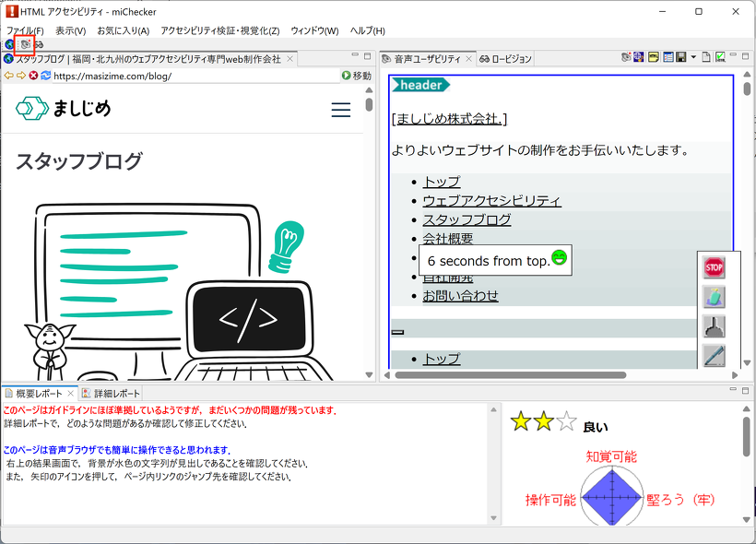Click the green checkmark HTML icon
This screenshot has height=544, width=756.
click(x=720, y=57)
